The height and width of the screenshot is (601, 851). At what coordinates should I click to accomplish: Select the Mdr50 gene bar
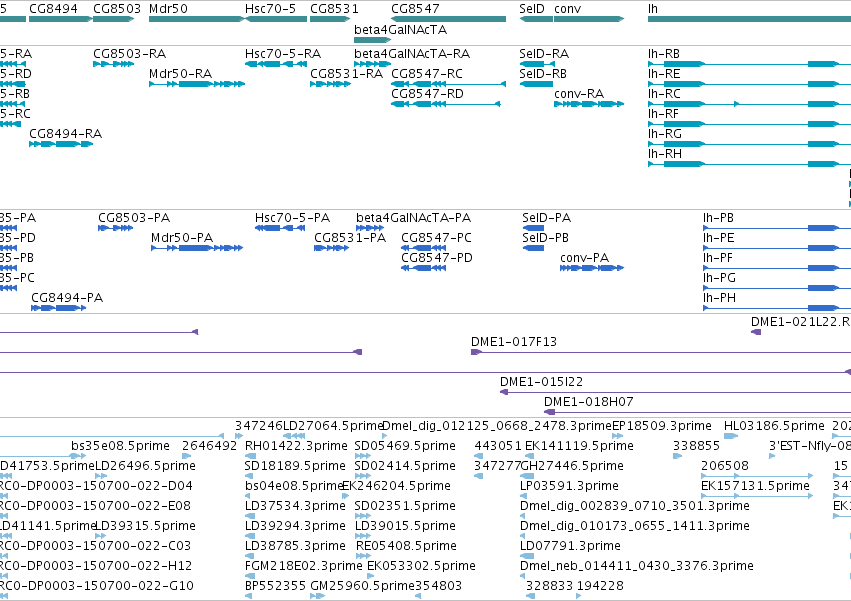(197, 19)
